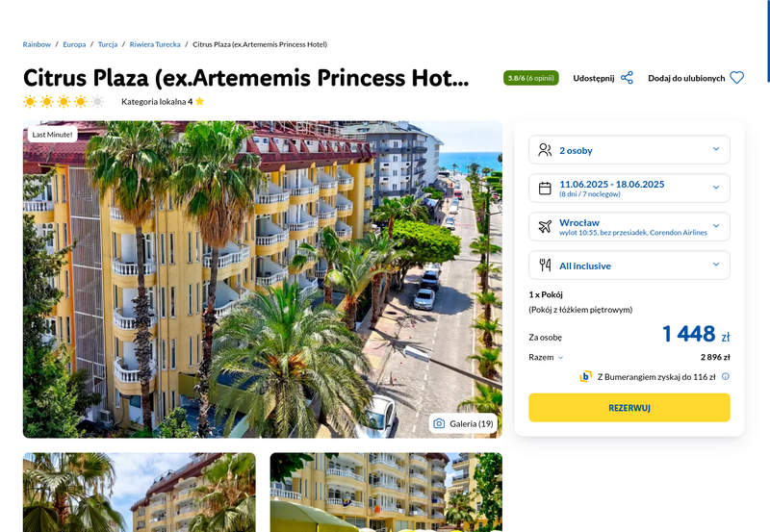Expand the 2 osoby guests dropdown
Image resolution: width=770 pixels, height=532 pixels.
629,150
